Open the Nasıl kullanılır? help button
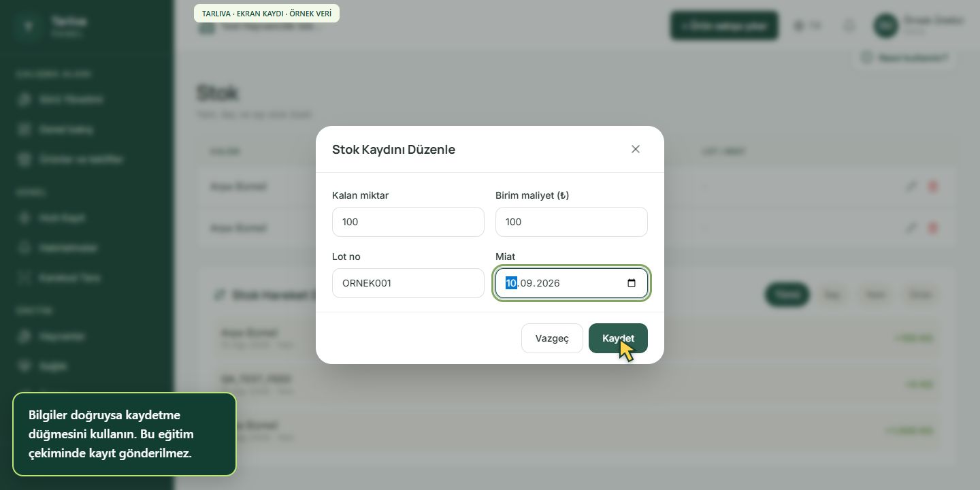 [904, 58]
